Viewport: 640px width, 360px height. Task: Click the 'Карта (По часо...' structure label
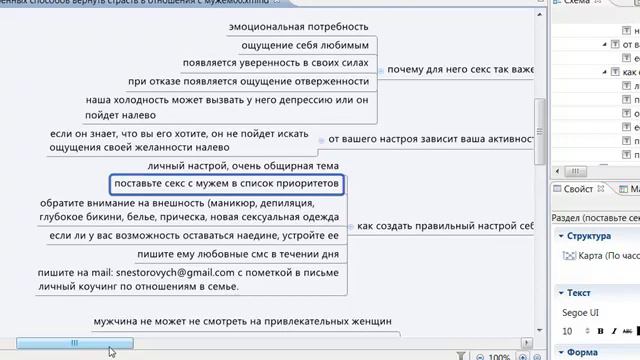[609, 256]
